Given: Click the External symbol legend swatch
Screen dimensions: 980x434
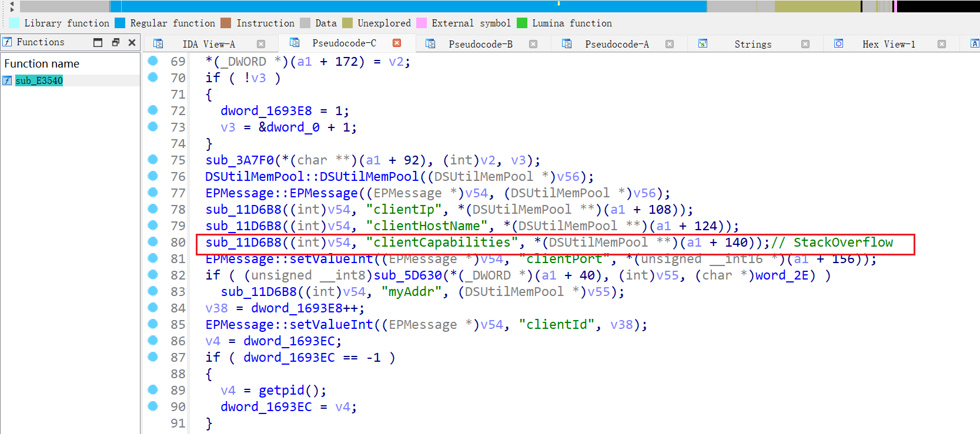Looking at the screenshot, I should click(422, 23).
